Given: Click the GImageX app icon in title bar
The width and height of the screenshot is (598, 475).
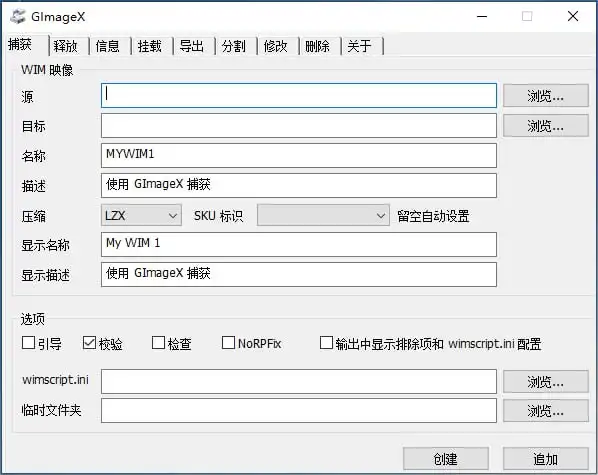Looking at the screenshot, I should (x=18, y=16).
